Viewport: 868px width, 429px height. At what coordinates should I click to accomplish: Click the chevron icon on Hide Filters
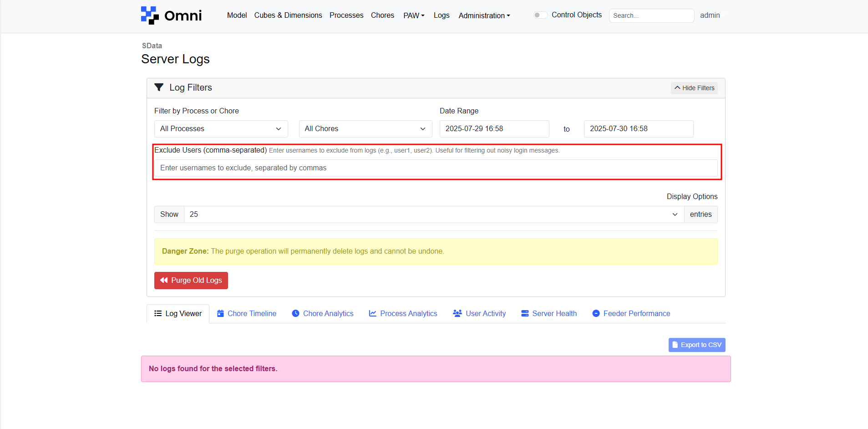point(677,88)
